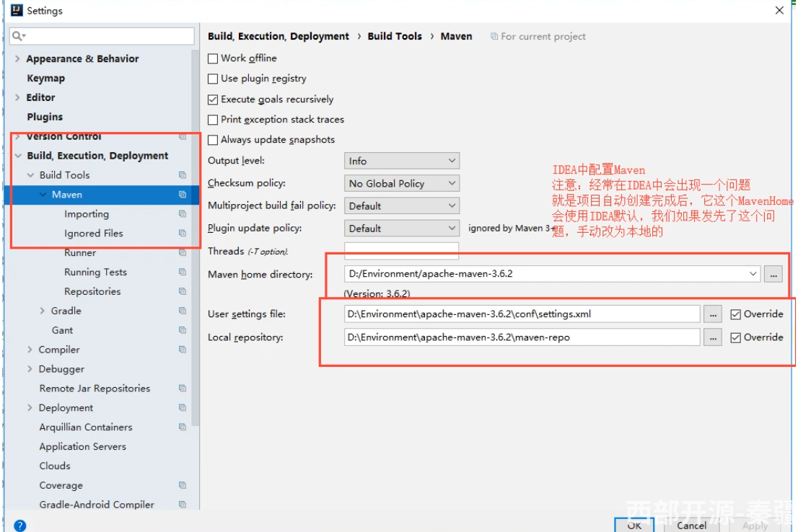798x532 pixels.
Task: Collapse Build, Execution, Deployment section
Action: (18, 156)
